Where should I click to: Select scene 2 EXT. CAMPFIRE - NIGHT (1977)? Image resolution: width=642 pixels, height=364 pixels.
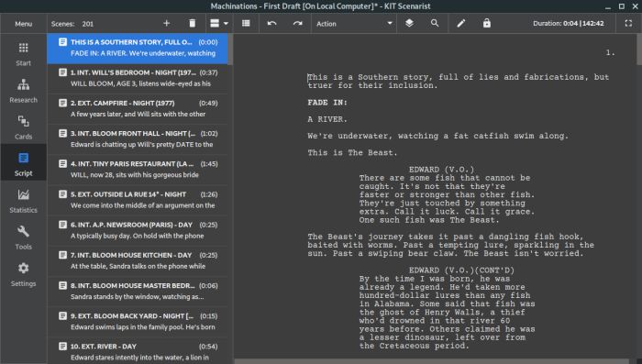click(138, 108)
